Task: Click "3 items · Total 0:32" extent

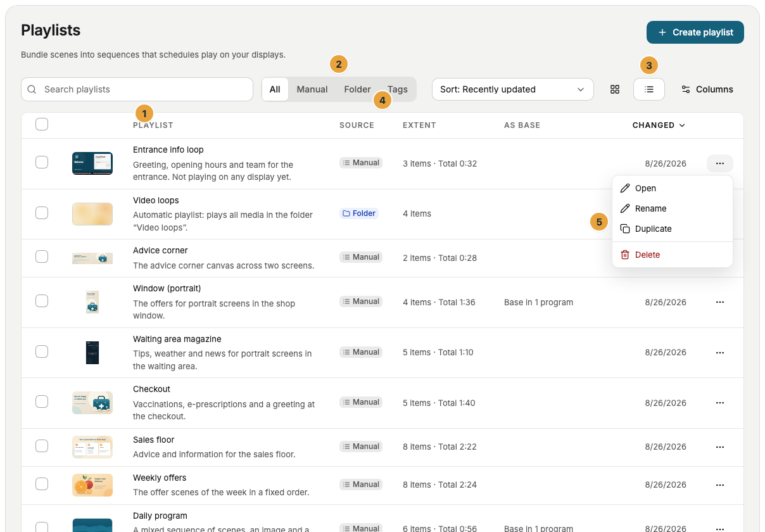Action: [439, 164]
